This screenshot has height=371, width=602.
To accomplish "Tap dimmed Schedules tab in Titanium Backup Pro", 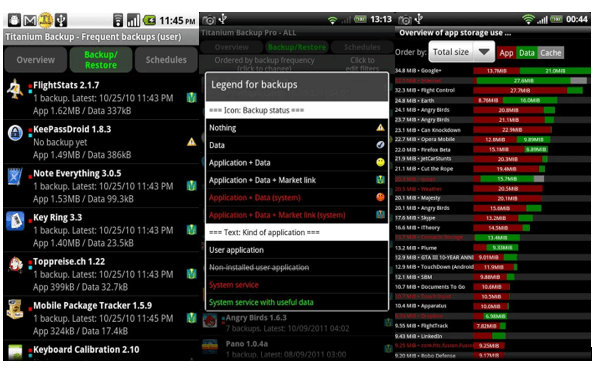I will coord(362,47).
